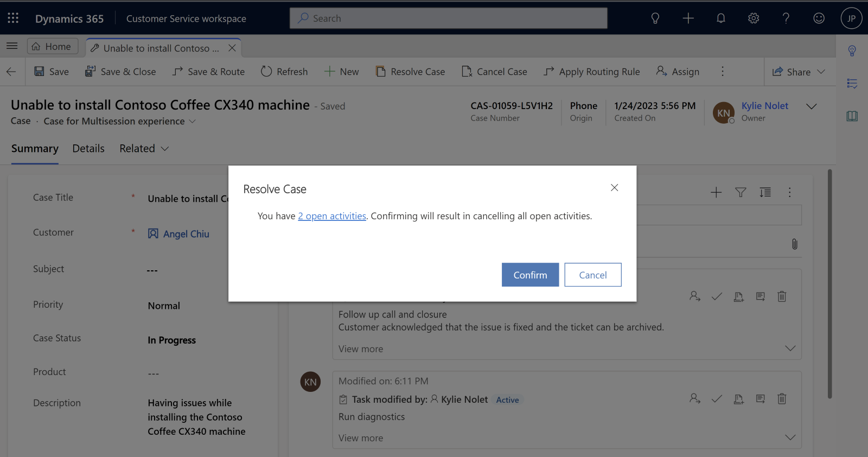Open the right-pane lightbulb smart assist

(852, 50)
